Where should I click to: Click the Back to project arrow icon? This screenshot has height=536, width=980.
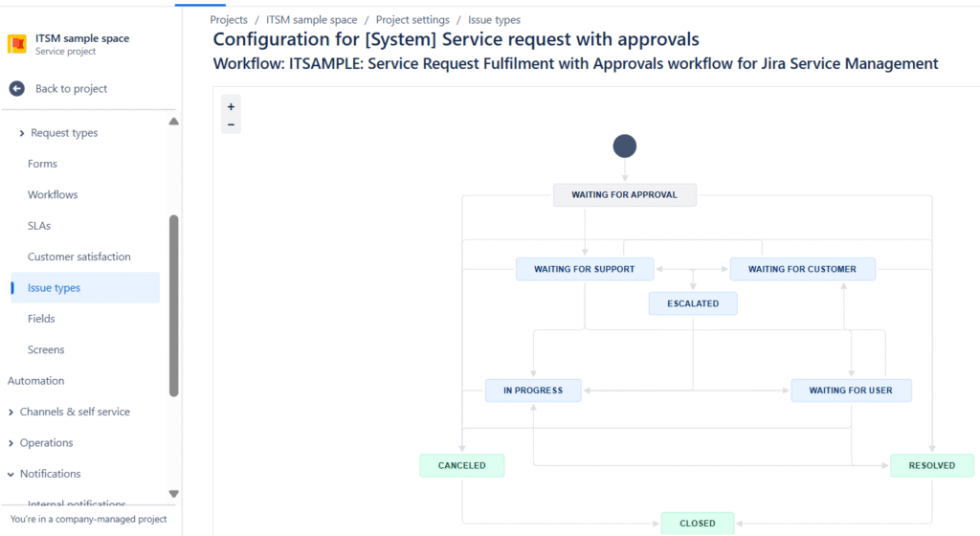17,89
